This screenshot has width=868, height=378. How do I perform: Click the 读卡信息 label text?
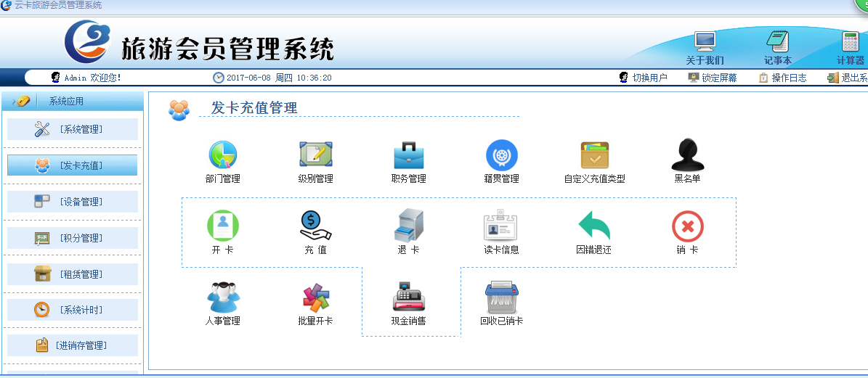(501, 250)
